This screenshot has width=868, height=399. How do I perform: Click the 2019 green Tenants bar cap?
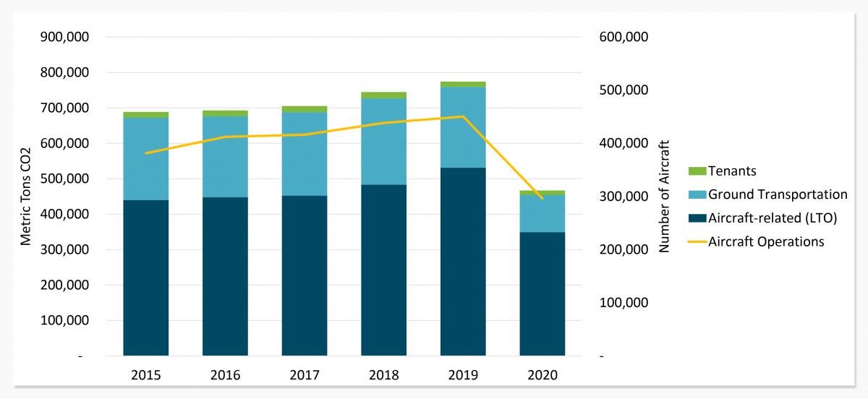(x=463, y=85)
